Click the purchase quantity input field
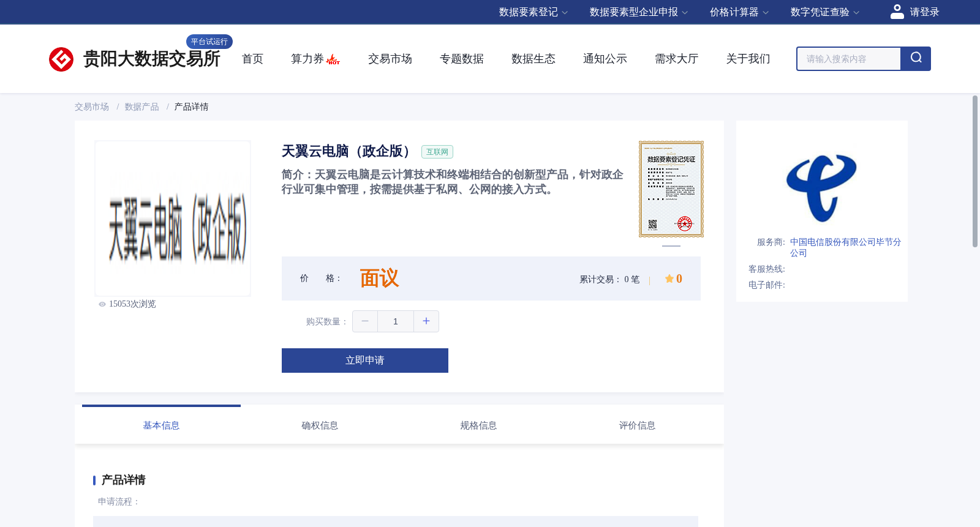The height and width of the screenshot is (527, 980). (x=396, y=321)
